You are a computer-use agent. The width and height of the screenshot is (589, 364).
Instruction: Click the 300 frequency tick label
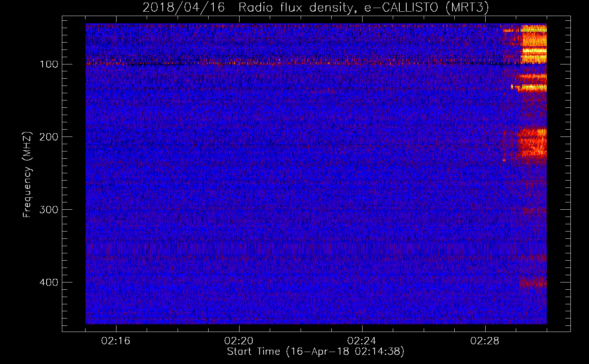pyautogui.click(x=49, y=210)
